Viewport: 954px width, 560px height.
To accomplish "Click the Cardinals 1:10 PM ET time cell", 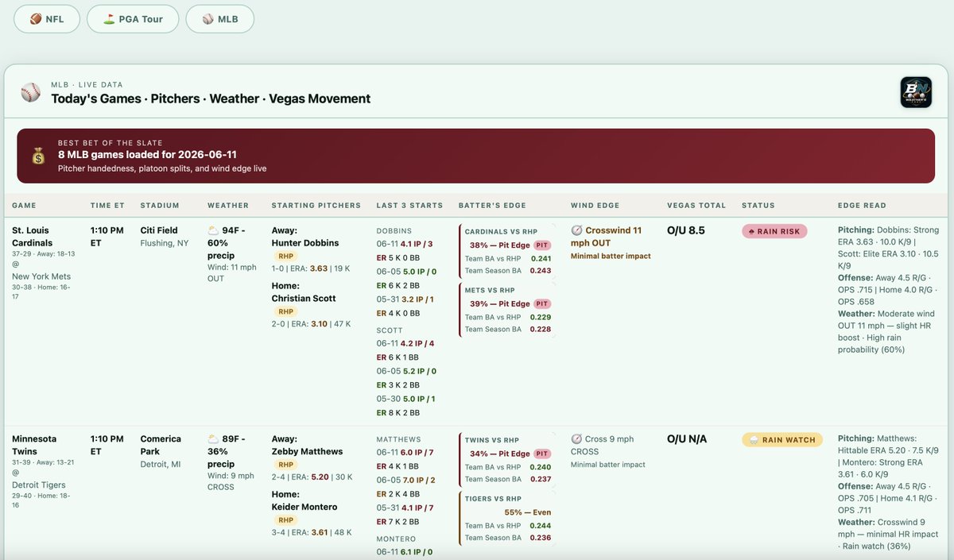I will (x=107, y=237).
